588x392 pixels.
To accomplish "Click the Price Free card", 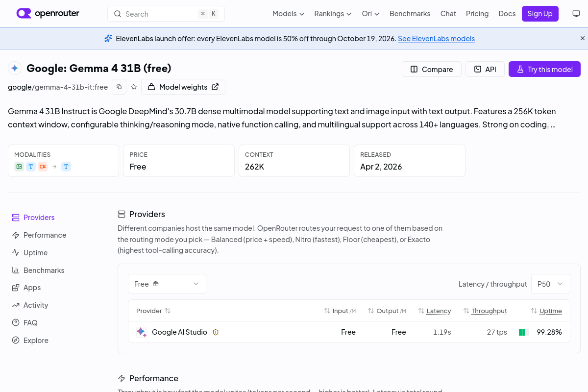I will click(x=179, y=161).
